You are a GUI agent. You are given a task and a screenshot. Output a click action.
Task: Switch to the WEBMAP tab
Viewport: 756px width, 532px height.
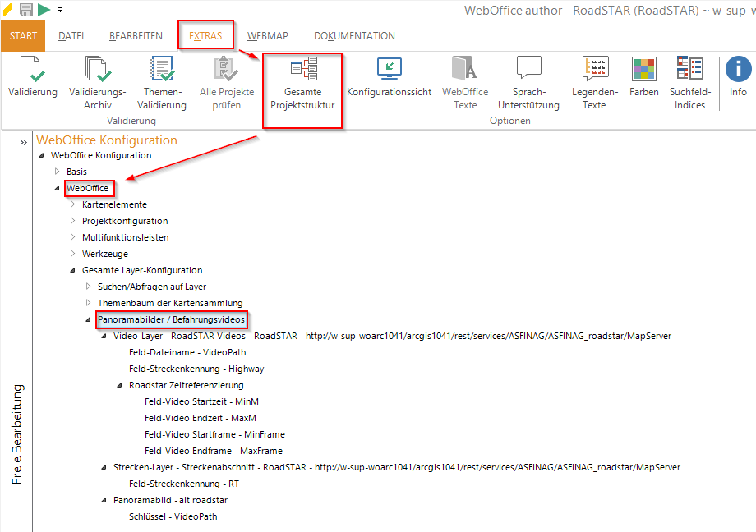click(x=269, y=36)
